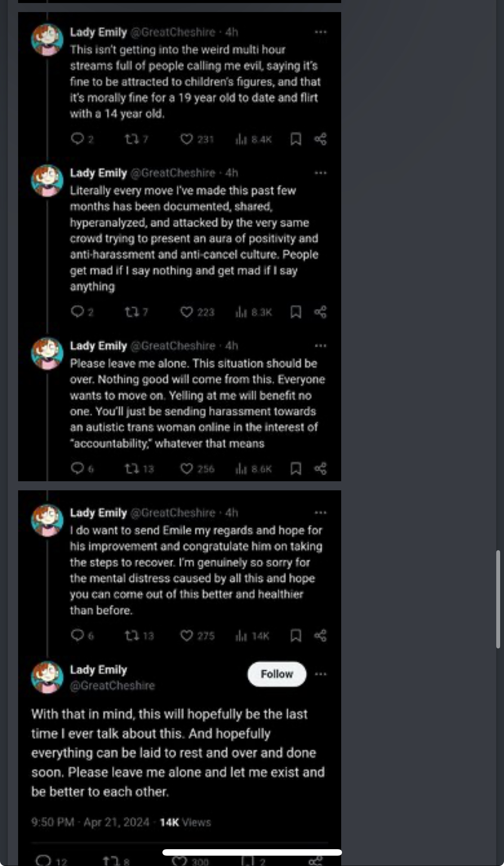Image resolution: width=504 pixels, height=866 pixels.
Task: Open more options on first tweet
Action: pyautogui.click(x=320, y=32)
